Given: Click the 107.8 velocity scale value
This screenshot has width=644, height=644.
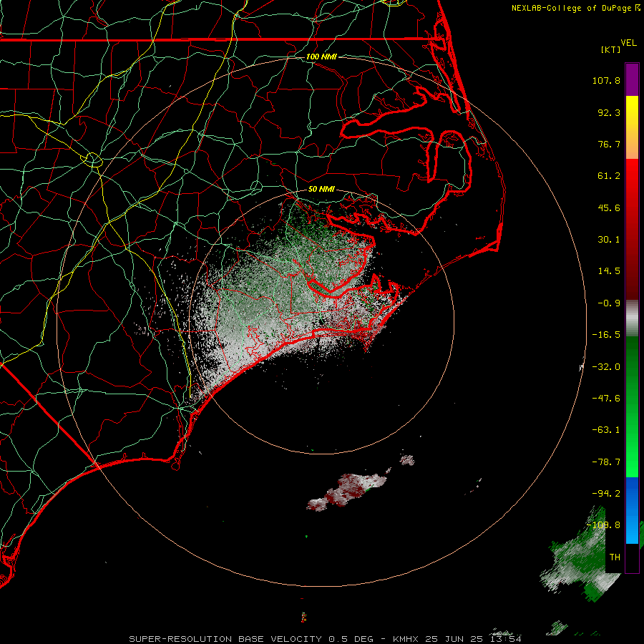Looking at the screenshot, I should pos(606,80).
